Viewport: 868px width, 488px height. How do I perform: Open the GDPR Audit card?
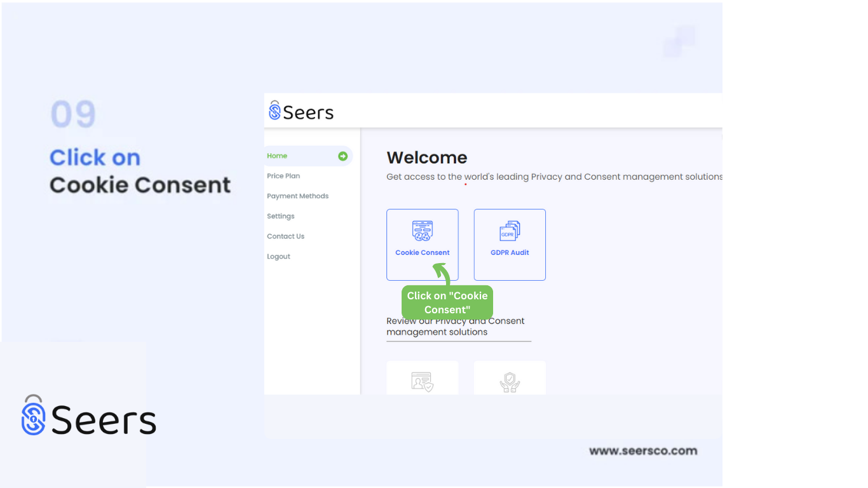[510, 245]
